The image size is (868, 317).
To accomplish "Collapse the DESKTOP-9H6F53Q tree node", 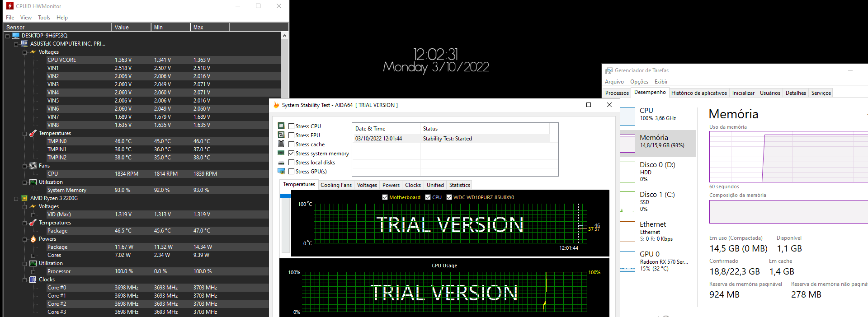I will coord(8,36).
